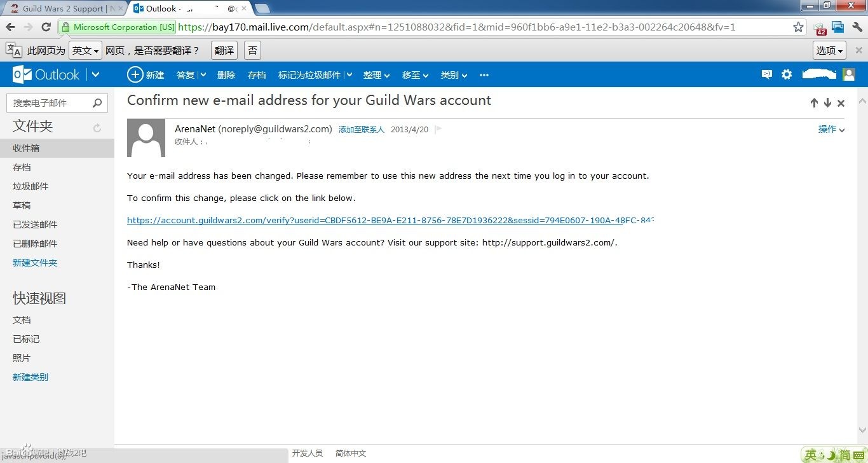
Task: Click 存档 (Archive) in the Outlook toolbar
Action: point(257,75)
